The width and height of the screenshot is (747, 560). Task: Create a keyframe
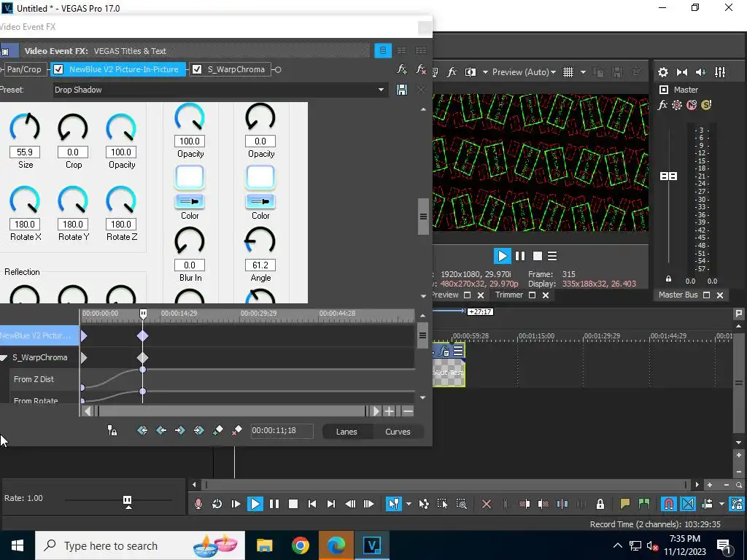217,430
